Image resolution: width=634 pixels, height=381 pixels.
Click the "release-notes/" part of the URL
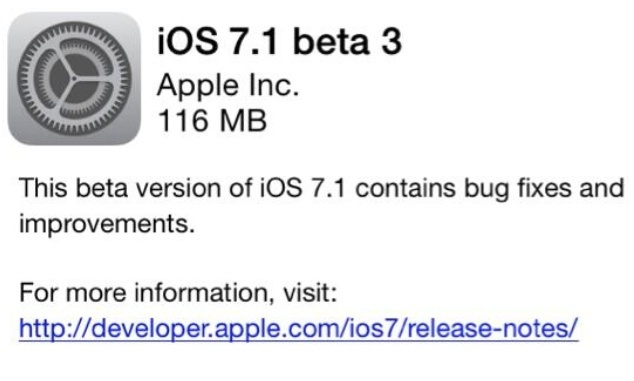(493, 328)
